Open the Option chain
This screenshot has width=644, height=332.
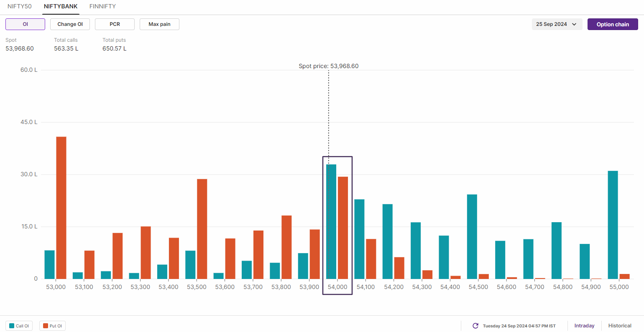(x=613, y=24)
